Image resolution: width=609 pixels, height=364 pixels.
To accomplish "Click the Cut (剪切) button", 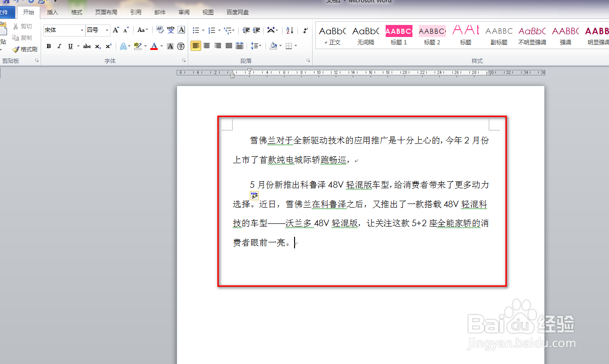I will [22, 26].
